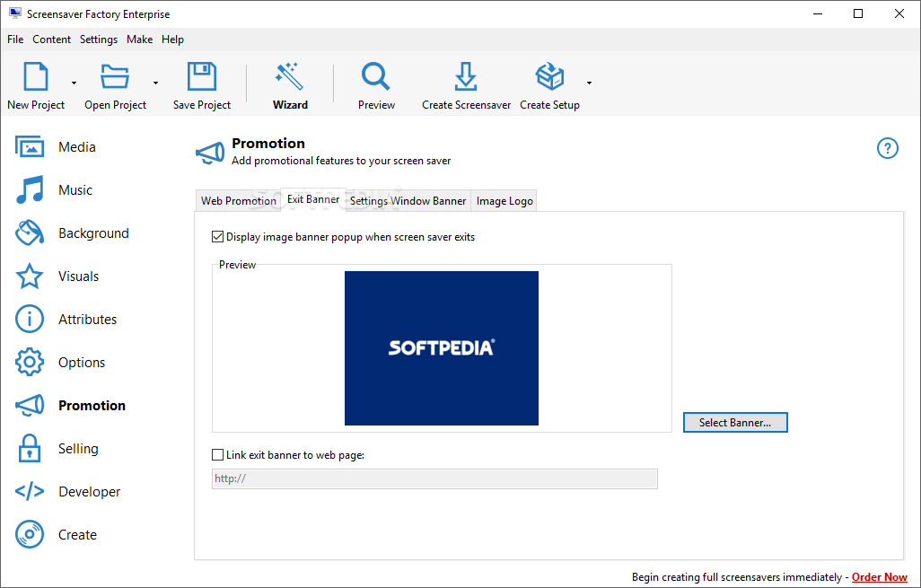Enable Link exit banner to web page

click(x=217, y=454)
